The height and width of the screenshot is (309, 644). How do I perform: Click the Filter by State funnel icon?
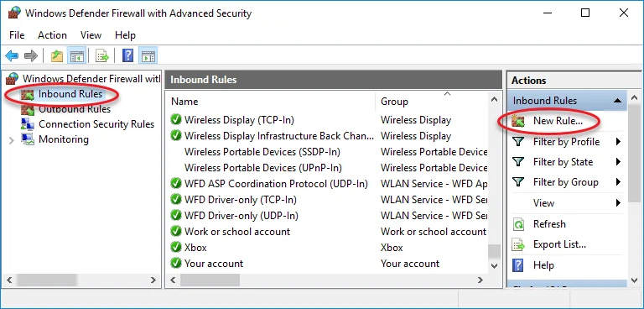[x=519, y=162]
